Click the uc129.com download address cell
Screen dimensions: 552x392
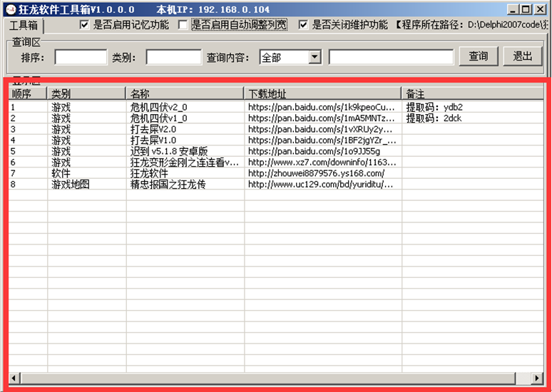coord(323,184)
